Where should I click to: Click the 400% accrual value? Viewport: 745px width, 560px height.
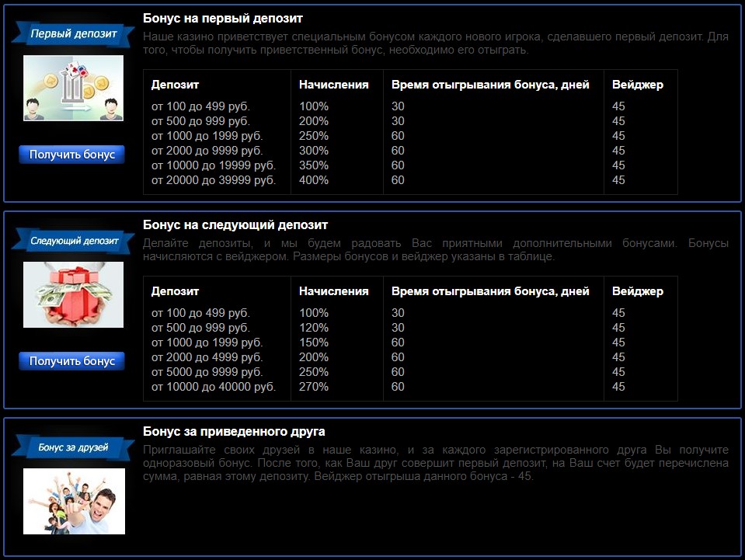pyautogui.click(x=314, y=180)
